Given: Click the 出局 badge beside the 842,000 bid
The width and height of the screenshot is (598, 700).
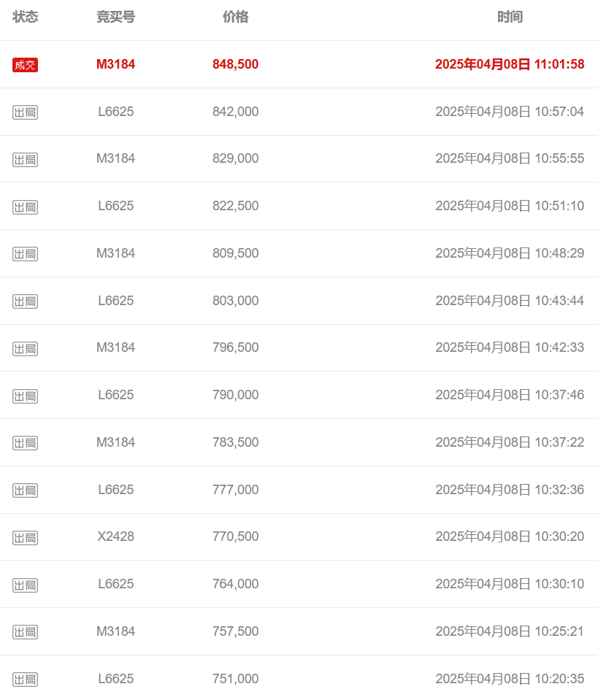Looking at the screenshot, I should point(25,112).
